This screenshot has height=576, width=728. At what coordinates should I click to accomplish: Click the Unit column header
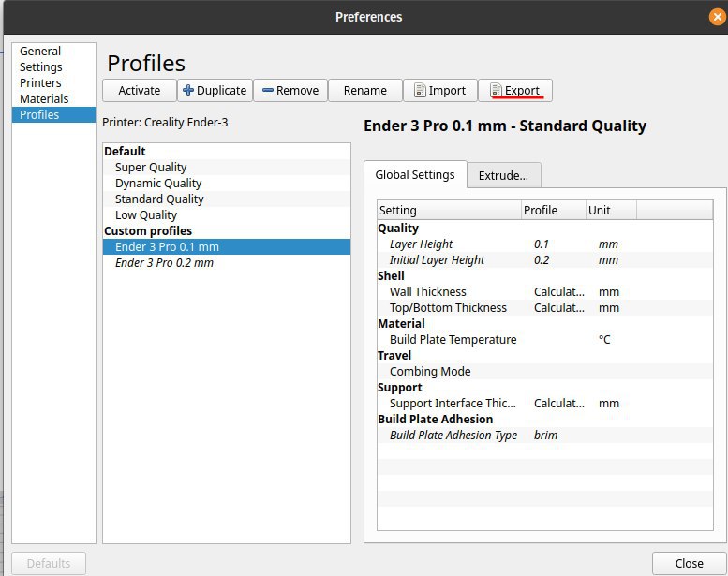611,210
